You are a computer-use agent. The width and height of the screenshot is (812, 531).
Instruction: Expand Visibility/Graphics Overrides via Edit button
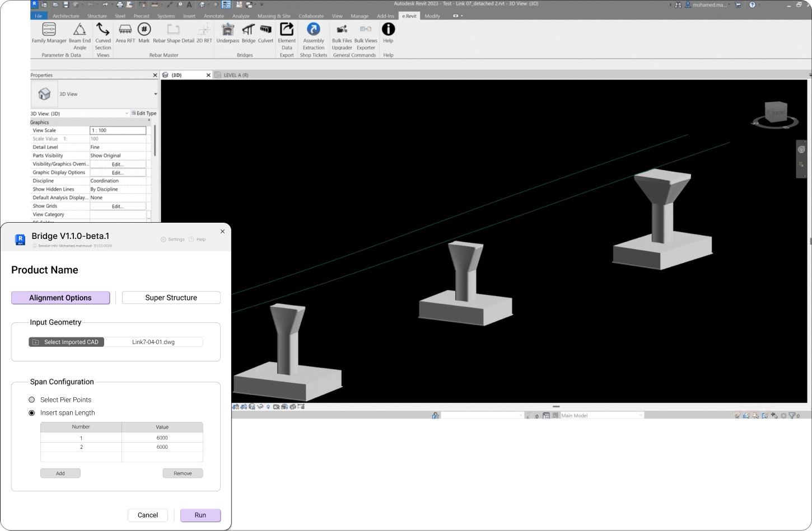click(x=118, y=163)
